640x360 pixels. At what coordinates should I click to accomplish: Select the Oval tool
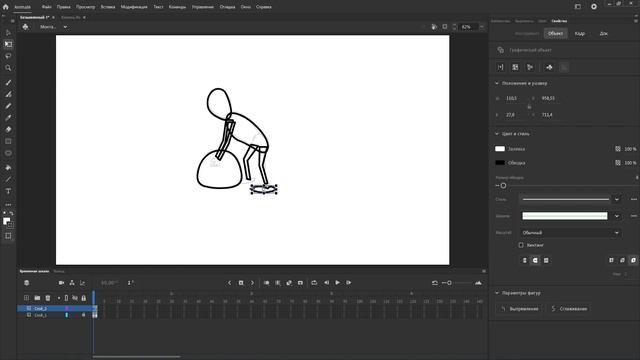click(x=8, y=153)
